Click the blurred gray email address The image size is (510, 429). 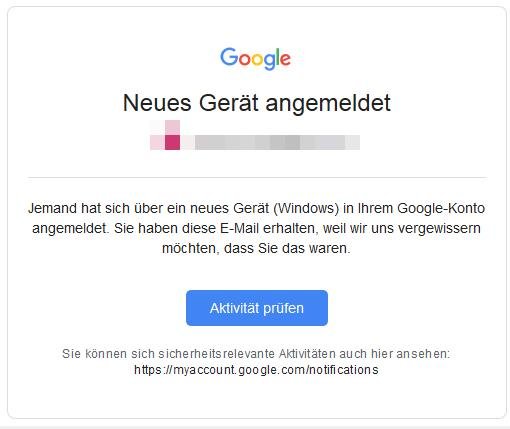point(277,142)
